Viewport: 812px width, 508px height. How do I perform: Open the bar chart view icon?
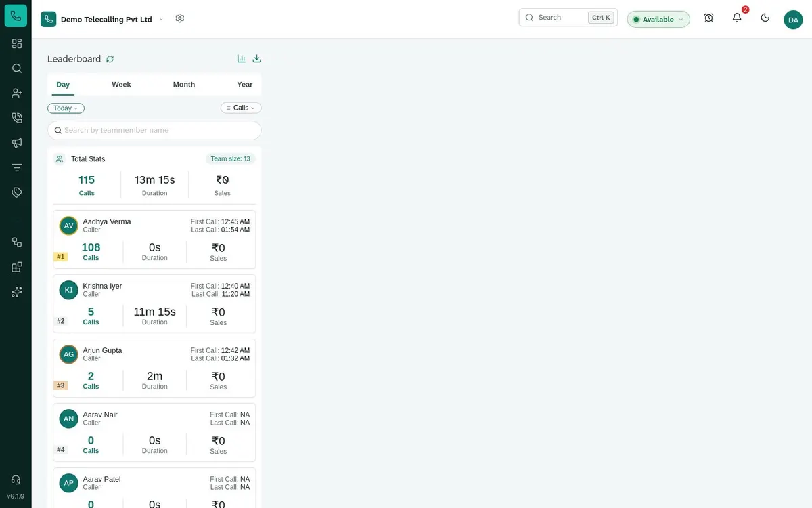pos(242,59)
